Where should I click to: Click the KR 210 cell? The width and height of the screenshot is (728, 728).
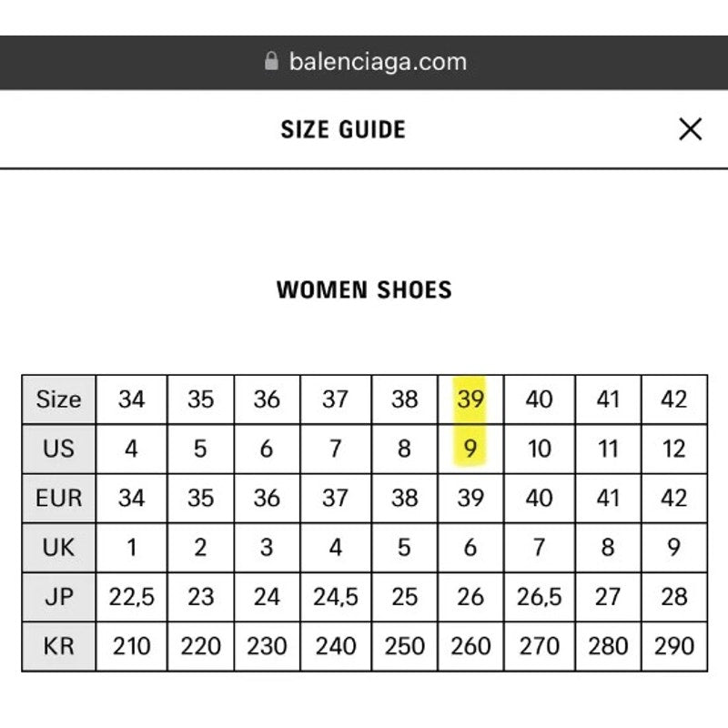point(131,646)
